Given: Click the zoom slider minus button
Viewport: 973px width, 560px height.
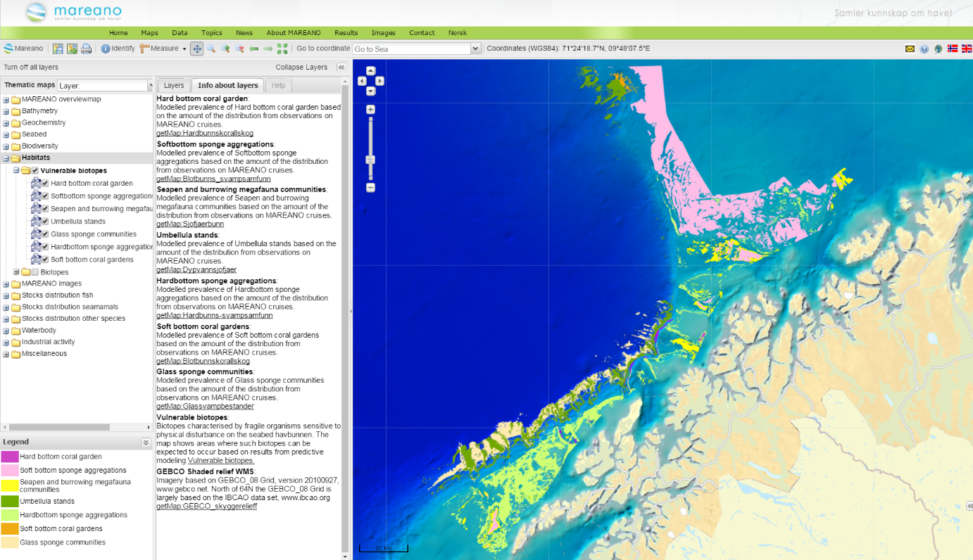Looking at the screenshot, I should (x=371, y=188).
